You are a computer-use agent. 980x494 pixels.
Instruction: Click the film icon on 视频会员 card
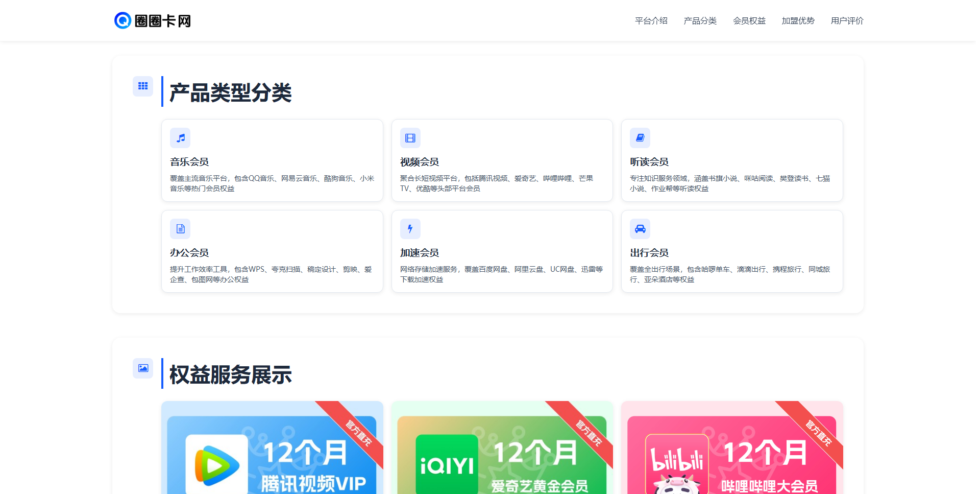click(410, 138)
